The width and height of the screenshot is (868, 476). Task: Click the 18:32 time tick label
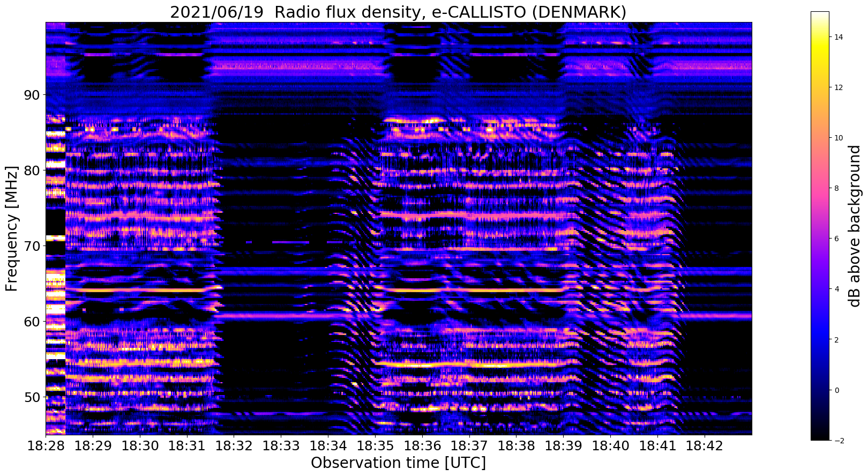234,445
